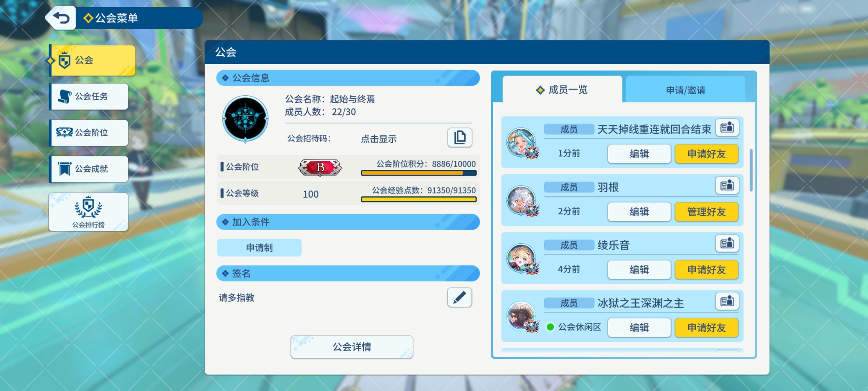Click the guild emblem icon

tap(245, 119)
